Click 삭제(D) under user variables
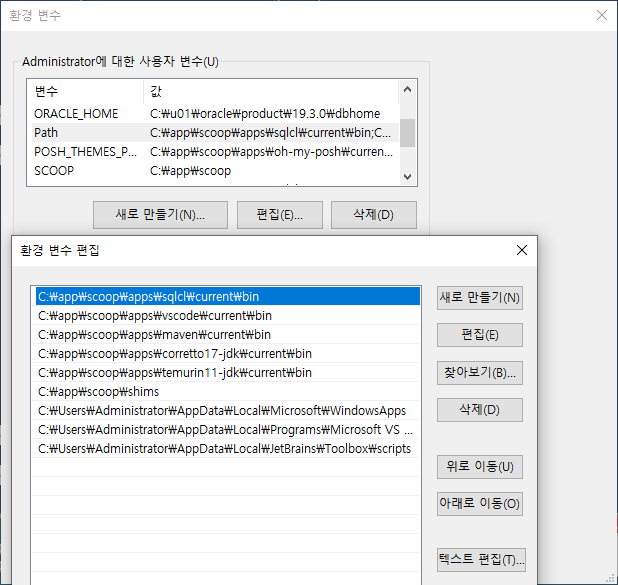This screenshot has height=585, width=618. pyautogui.click(x=374, y=215)
